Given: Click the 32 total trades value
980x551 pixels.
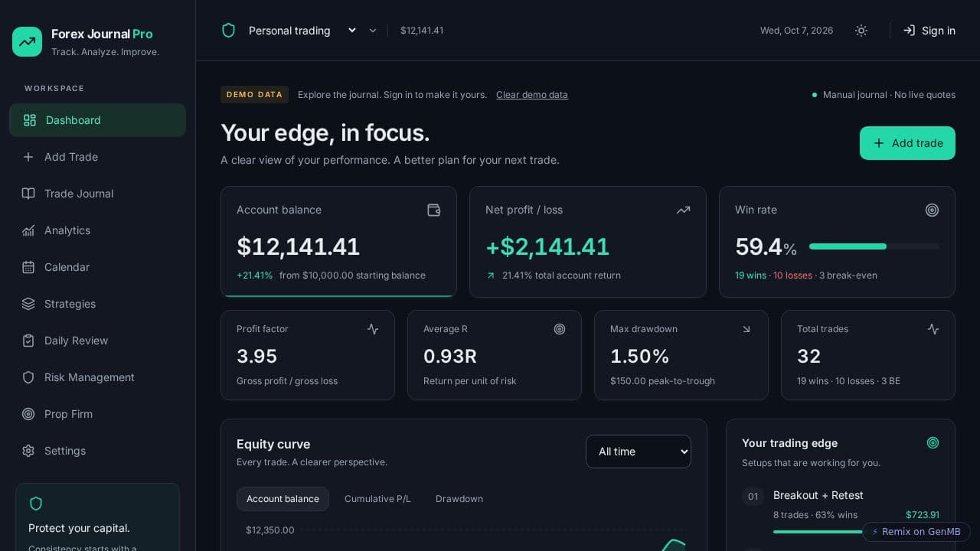Looking at the screenshot, I should 808,356.
